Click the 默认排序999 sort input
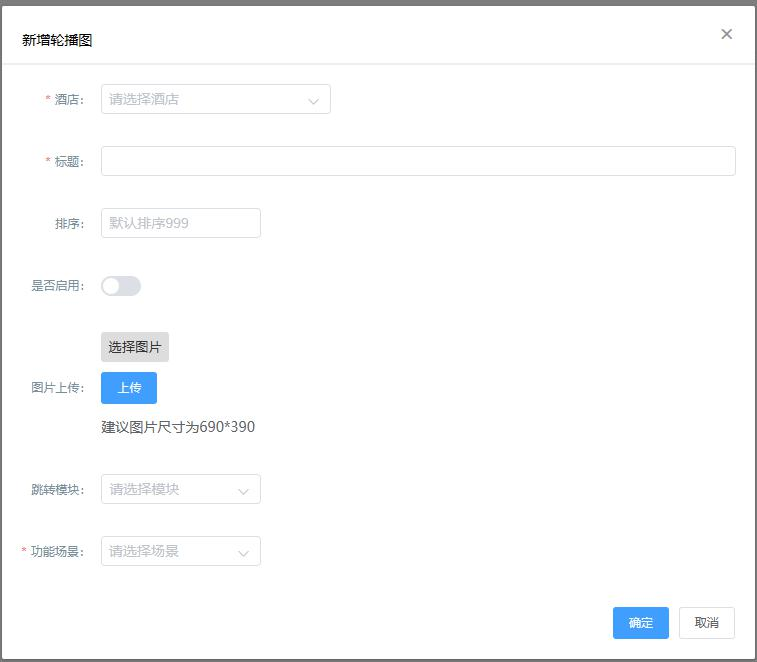 click(x=181, y=223)
